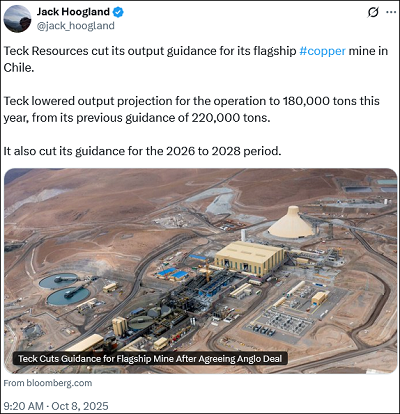Click the Oct 8, 2025 date
Image resolution: width=400 pixels, height=414 pixels.
(80, 406)
